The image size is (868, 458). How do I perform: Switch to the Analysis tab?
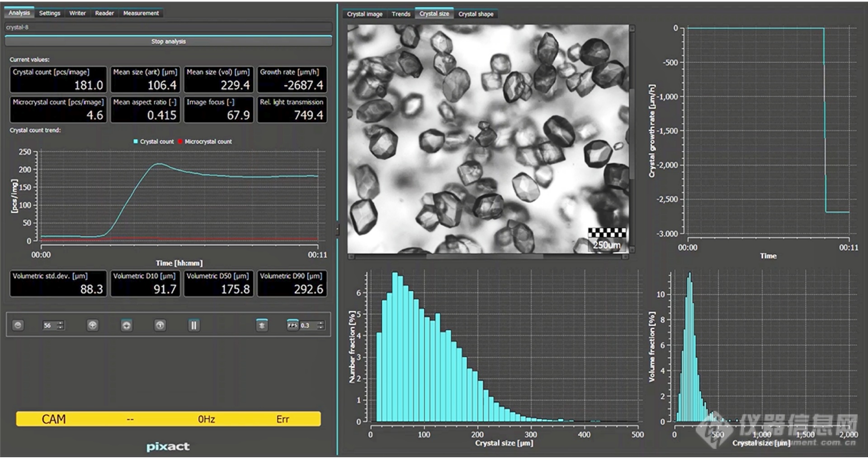(x=19, y=13)
